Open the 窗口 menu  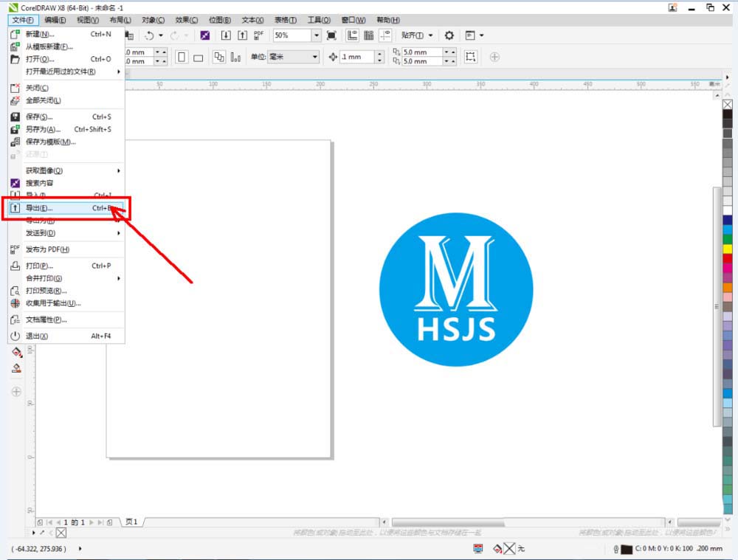point(354,20)
